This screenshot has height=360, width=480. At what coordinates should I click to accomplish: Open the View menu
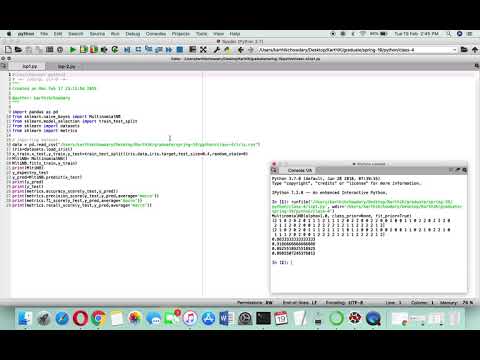tap(218, 34)
